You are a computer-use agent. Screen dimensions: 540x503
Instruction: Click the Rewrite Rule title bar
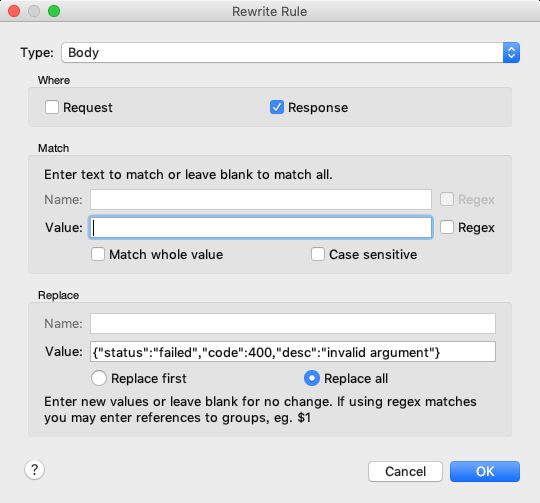pyautogui.click(x=270, y=11)
